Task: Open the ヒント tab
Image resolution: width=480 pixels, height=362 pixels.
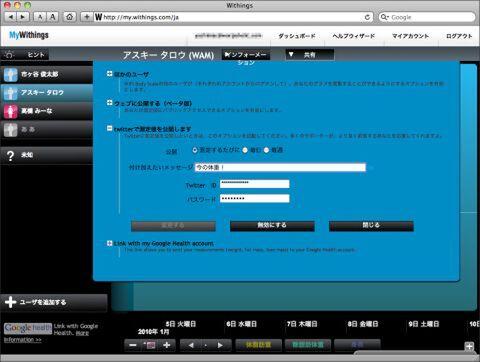Action: pyautogui.click(x=25, y=55)
